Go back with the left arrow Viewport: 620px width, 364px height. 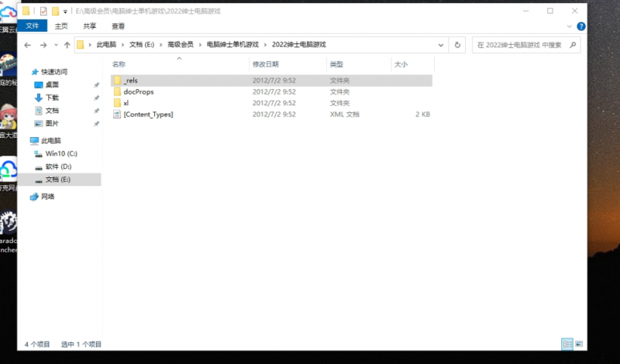(x=27, y=45)
